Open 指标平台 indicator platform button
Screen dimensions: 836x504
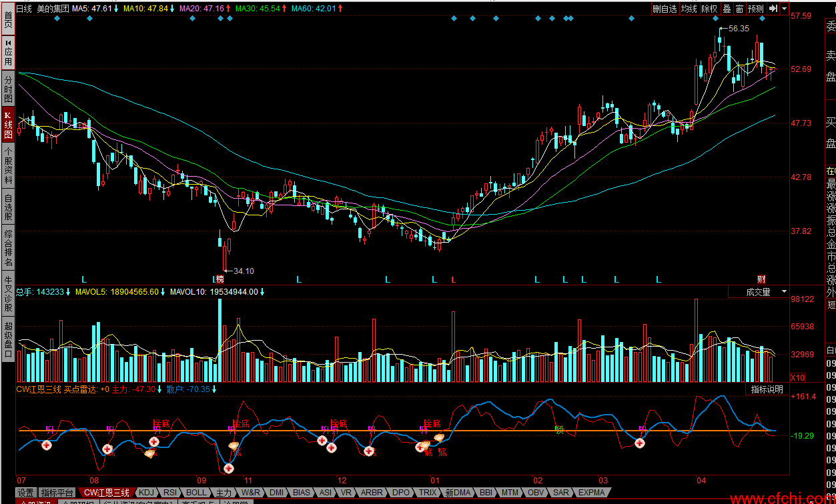click(x=56, y=493)
